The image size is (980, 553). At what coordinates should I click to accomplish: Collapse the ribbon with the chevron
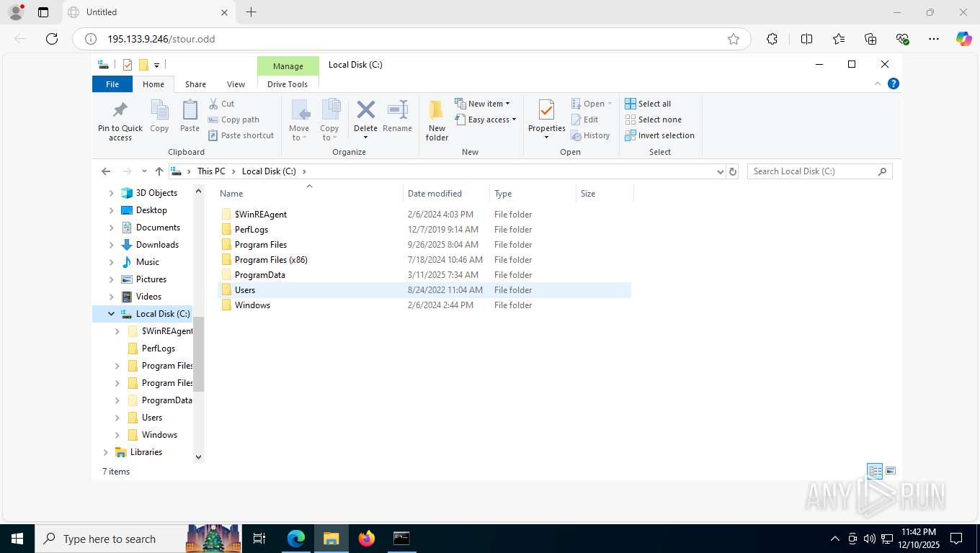878,84
